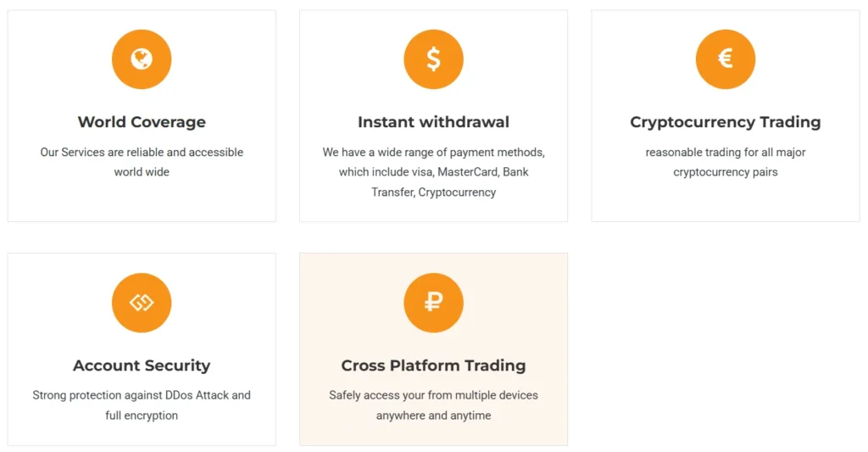Click empty space in the Instant withdrawal card
Viewport: 868px width, 452px height.
point(339,51)
